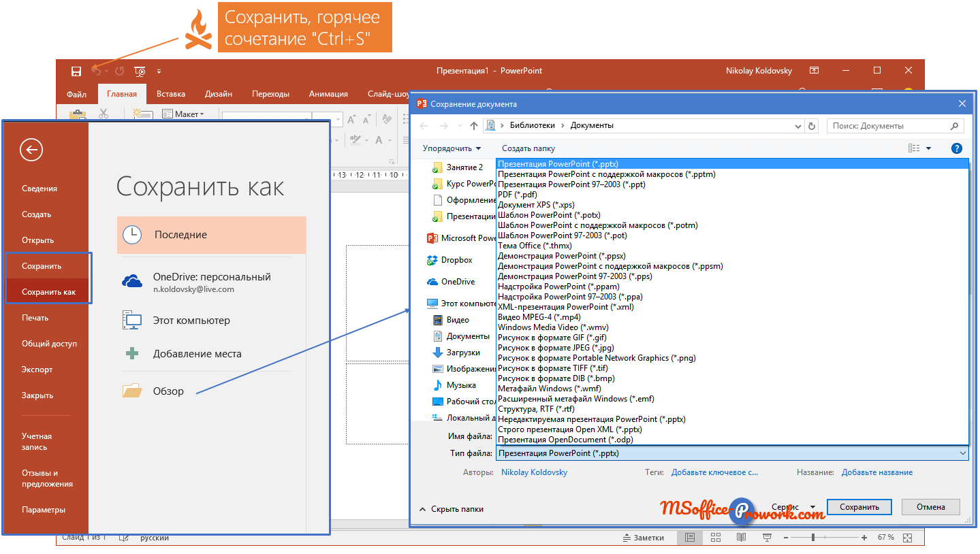Click the Start From Beginning slideshow icon
Viewport: 980px width, 554px height.
(140, 71)
